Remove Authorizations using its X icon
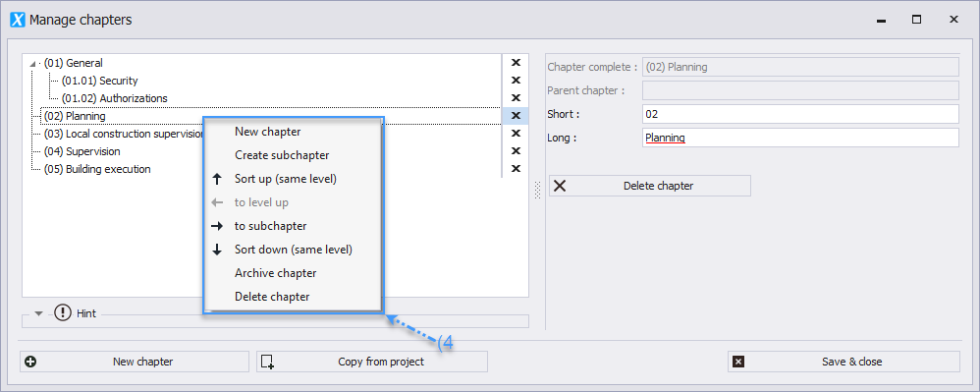The width and height of the screenshot is (980, 392). click(x=516, y=97)
